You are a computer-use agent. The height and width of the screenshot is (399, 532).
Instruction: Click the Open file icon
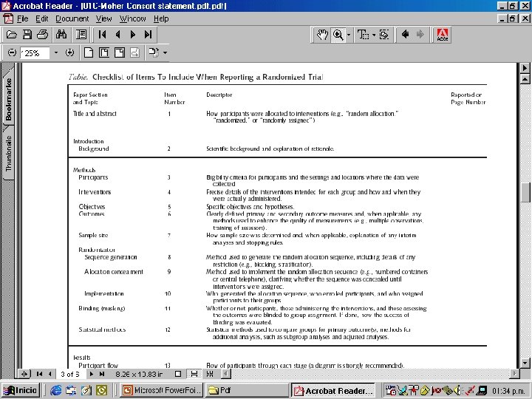12,34
